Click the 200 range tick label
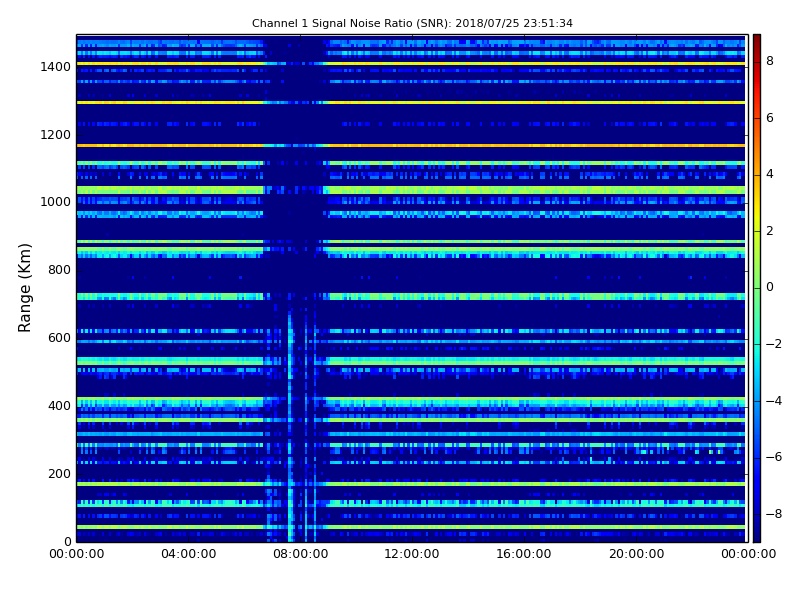Screen dimensions: 800x600 [x=59, y=473]
